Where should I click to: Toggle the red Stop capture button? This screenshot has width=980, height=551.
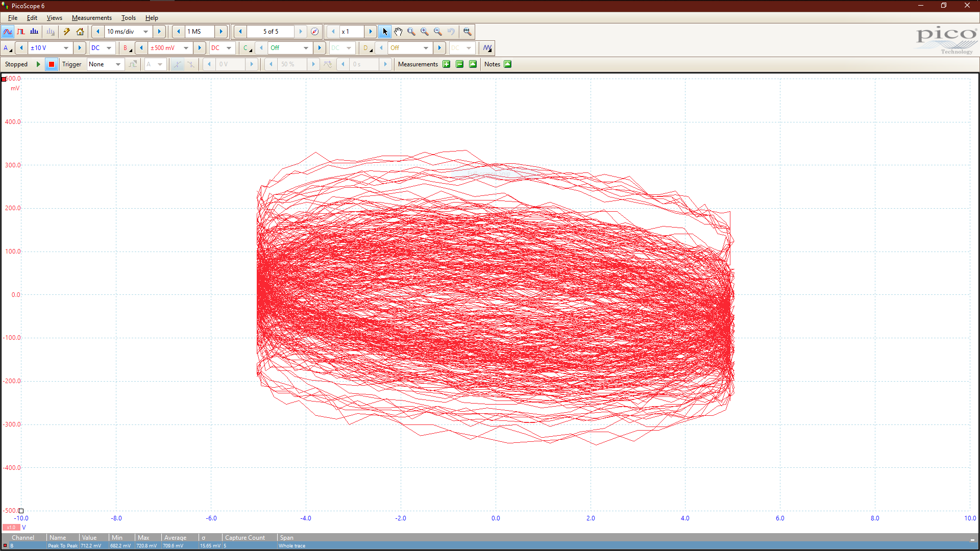[x=51, y=64]
